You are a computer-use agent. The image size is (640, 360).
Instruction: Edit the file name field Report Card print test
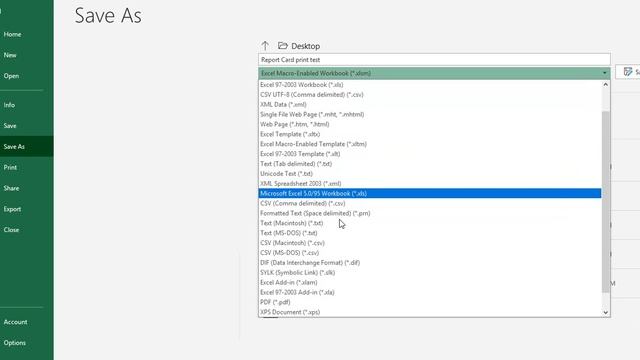[434, 60]
